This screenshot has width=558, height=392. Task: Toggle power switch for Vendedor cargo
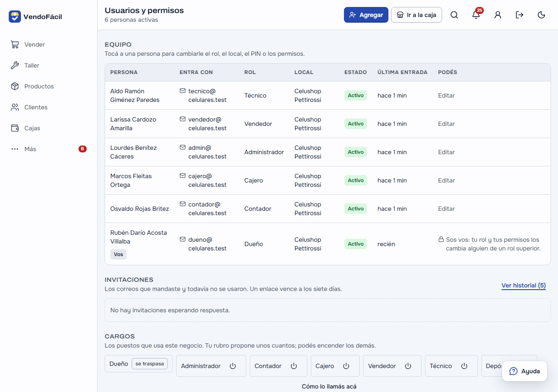pyautogui.click(x=408, y=366)
